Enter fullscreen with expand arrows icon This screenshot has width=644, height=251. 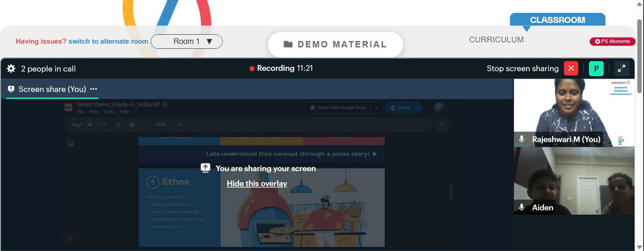click(622, 68)
